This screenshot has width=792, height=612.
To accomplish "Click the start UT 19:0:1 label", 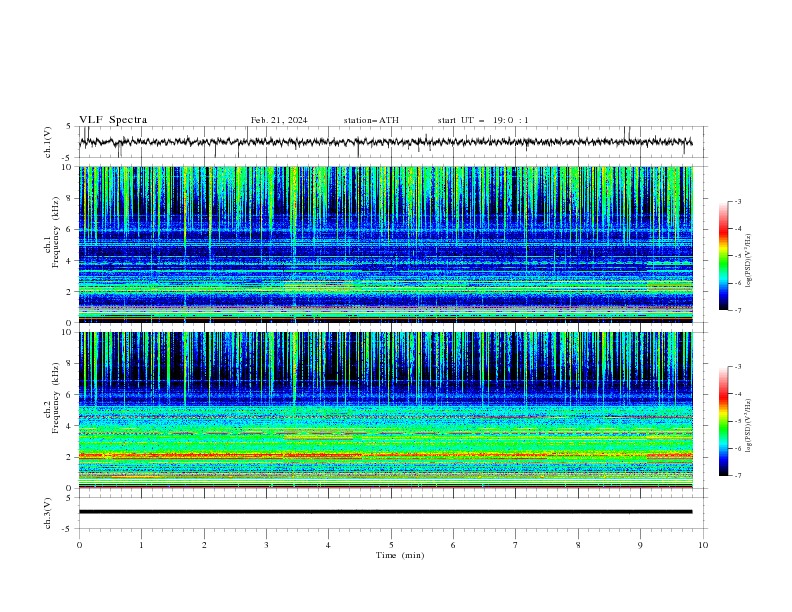I will 483,120.
